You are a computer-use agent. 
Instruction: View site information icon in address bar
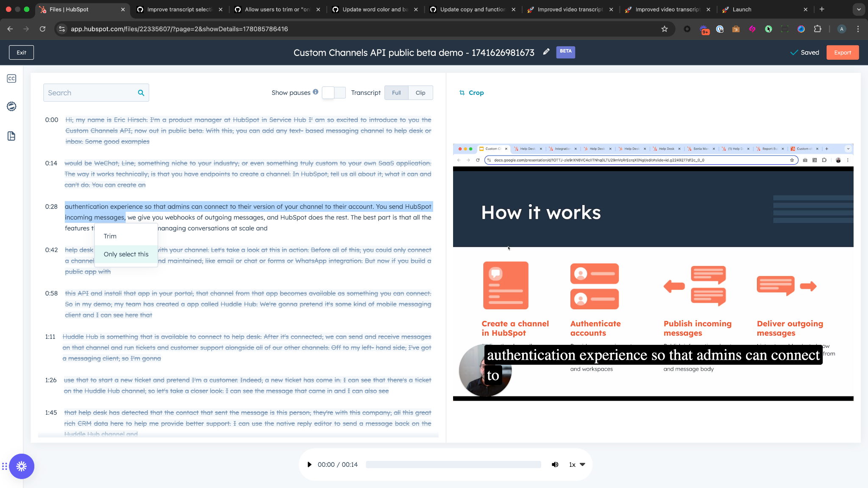point(62,29)
